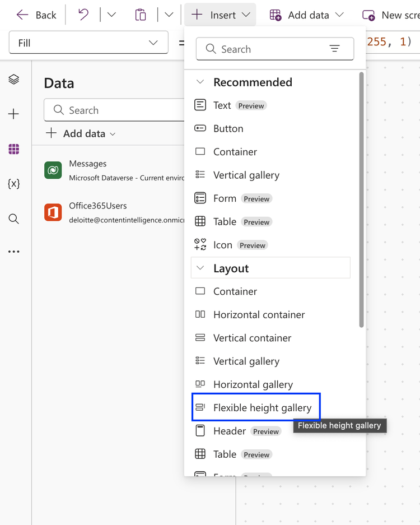Click the Office365Users connector icon
Image resolution: width=420 pixels, height=525 pixels.
coord(53,212)
